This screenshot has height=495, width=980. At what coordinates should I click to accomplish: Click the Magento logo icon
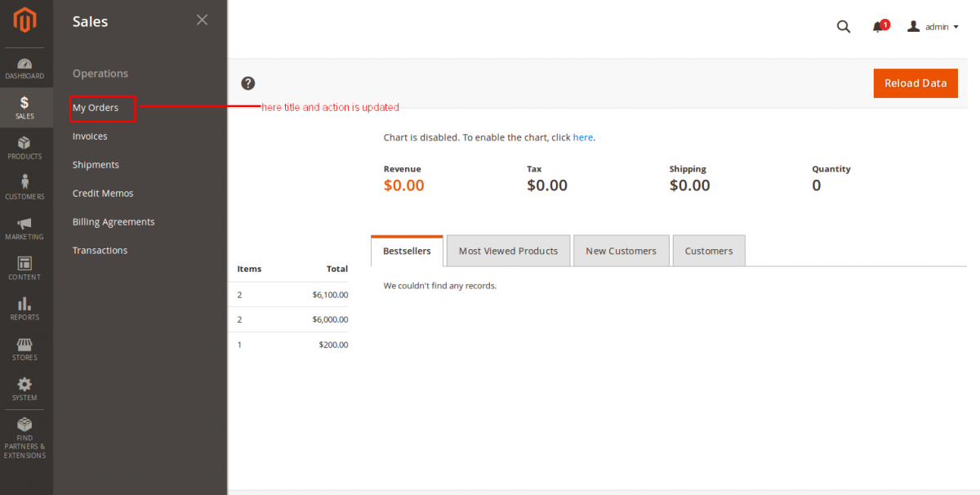(25, 21)
